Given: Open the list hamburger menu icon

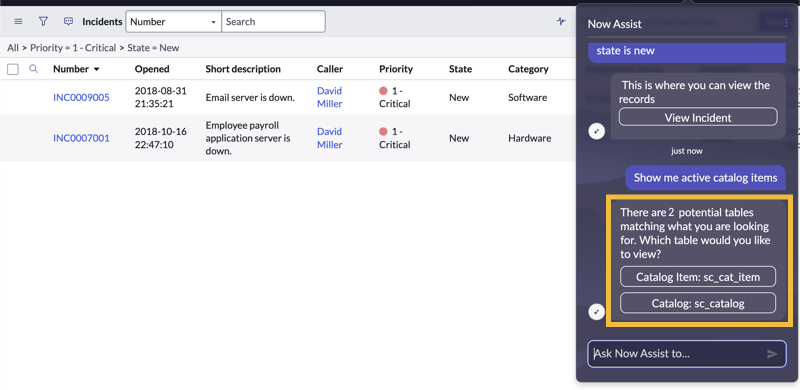Looking at the screenshot, I should click(x=18, y=21).
